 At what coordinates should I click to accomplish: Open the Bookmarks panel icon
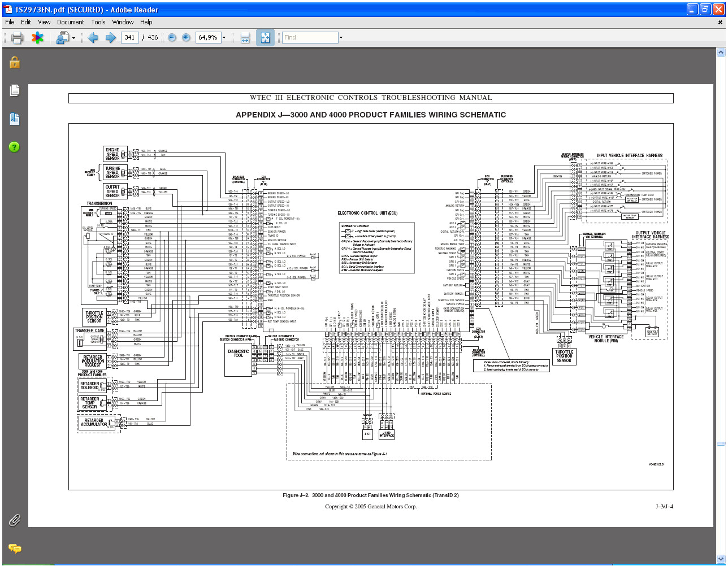click(x=14, y=119)
